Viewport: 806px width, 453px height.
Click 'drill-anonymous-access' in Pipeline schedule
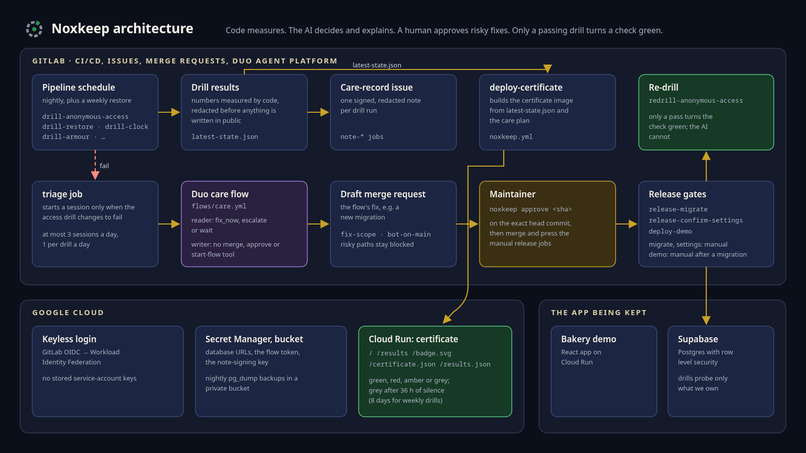pyautogui.click(x=85, y=117)
